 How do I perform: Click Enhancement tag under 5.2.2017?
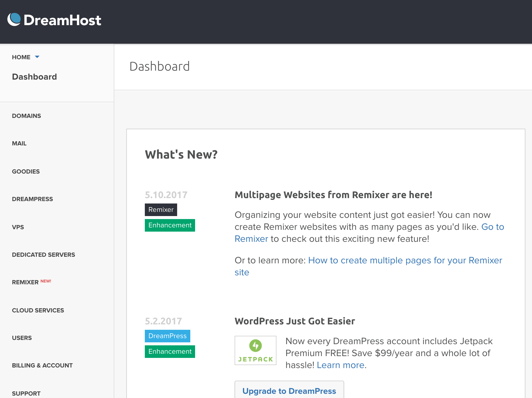click(170, 351)
